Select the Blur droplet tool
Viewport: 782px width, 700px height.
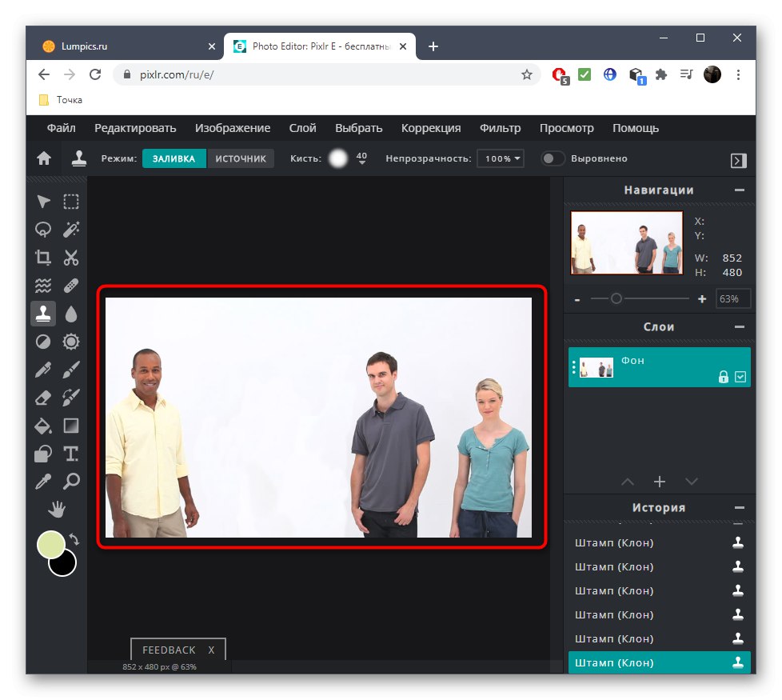[x=71, y=314]
